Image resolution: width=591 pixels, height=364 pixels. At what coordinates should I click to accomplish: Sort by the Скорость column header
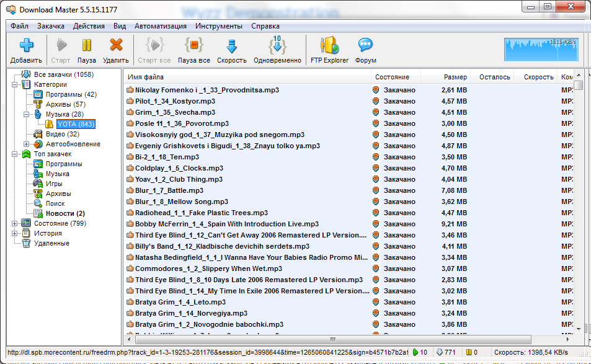point(536,77)
